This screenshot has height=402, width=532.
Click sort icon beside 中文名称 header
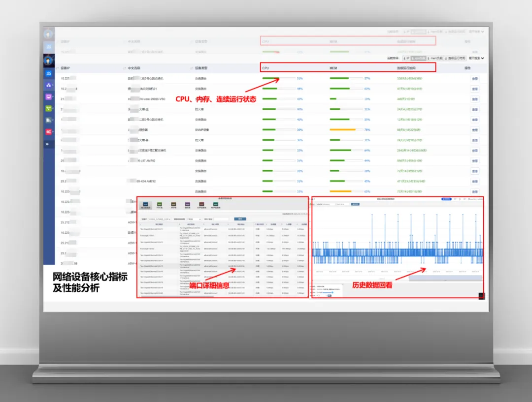pyautogui.click(x=125, y=68)
